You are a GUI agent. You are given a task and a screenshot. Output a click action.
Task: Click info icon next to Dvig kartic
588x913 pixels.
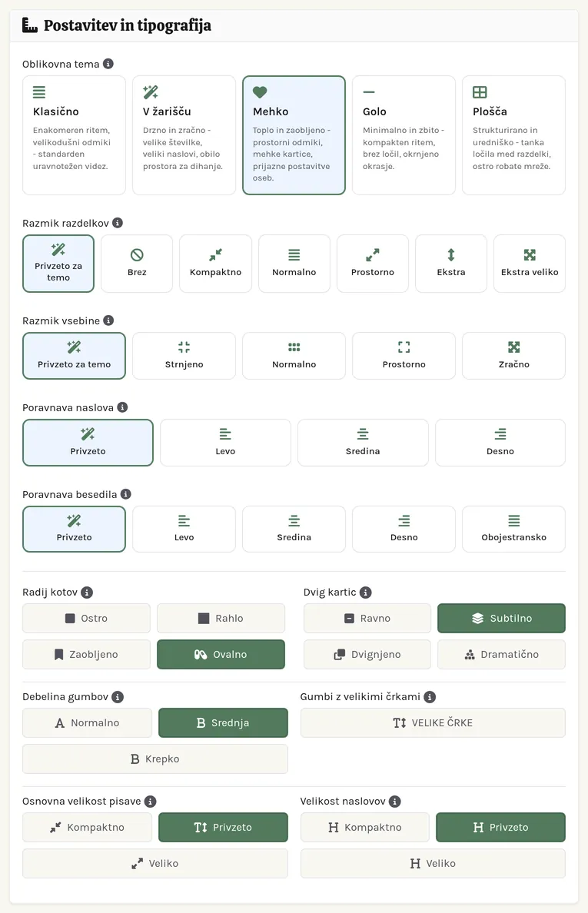(x=366, y=593)
